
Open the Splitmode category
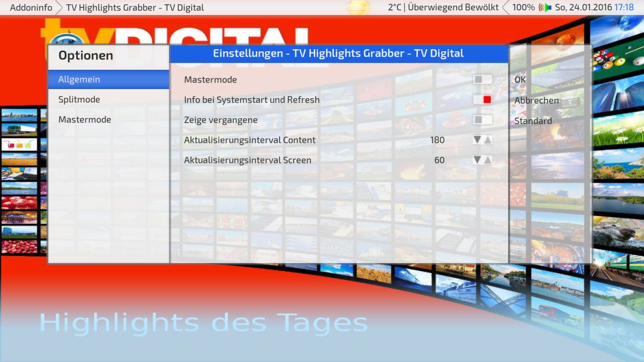[x=109, y=99]
